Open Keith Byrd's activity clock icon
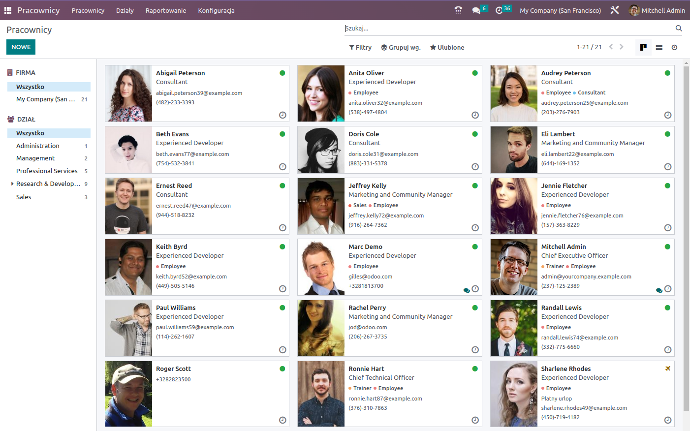The width and height of the screenshot is (690, 431). point(283,289)
